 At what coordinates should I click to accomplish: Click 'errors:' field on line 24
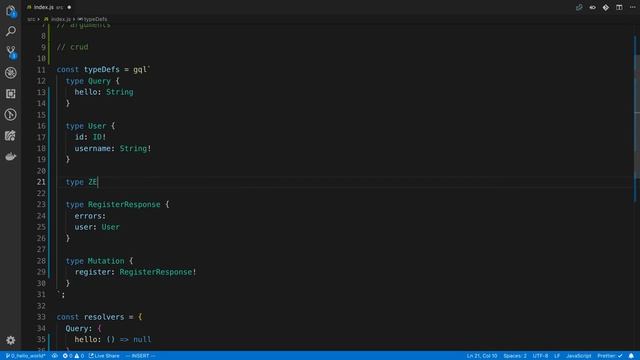click(x=90, y=216)
